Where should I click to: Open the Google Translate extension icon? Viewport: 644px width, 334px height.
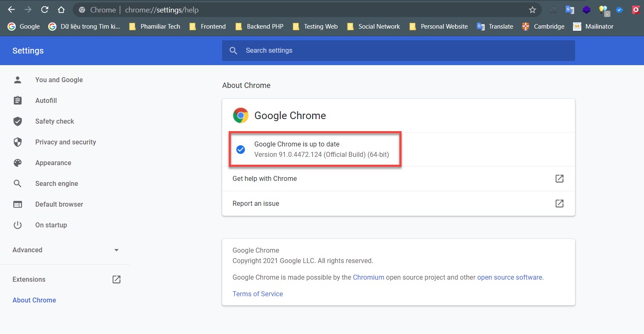pos(570,10)
